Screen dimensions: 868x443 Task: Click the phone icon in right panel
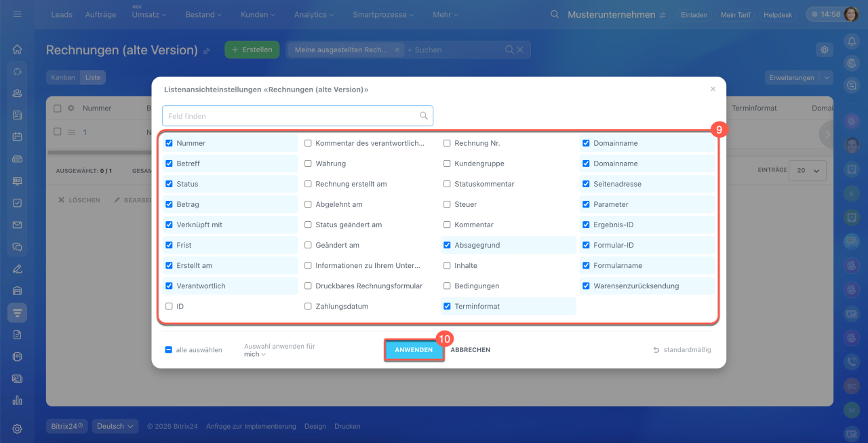point(852,362)
